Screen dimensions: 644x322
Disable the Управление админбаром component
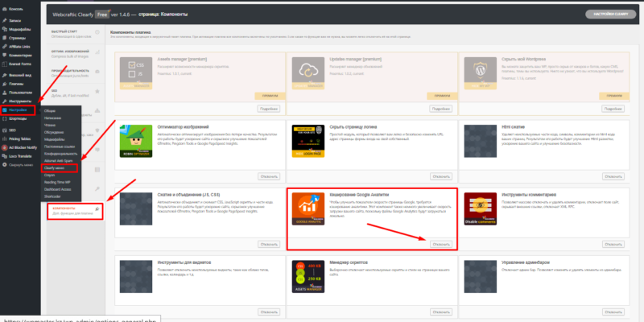(613, 312)
